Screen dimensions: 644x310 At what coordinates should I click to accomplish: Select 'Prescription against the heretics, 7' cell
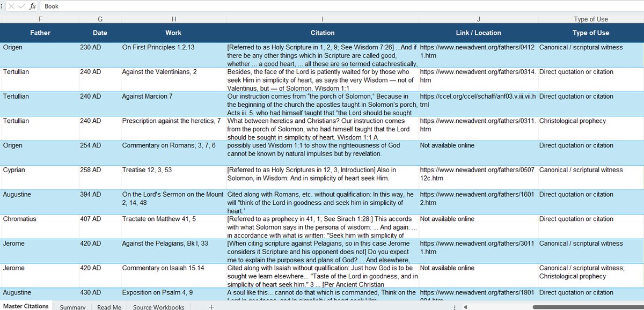tap(173, 128)
